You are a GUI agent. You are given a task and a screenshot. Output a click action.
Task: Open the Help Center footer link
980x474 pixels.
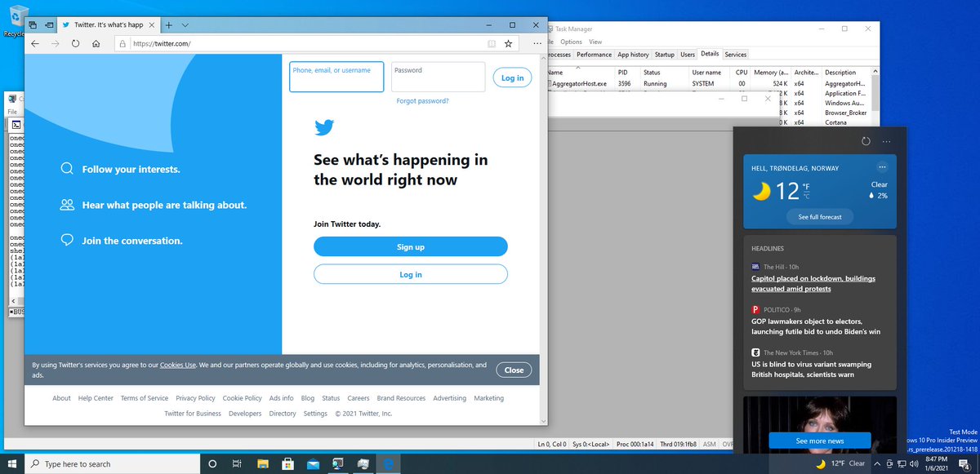click(96, 398)
